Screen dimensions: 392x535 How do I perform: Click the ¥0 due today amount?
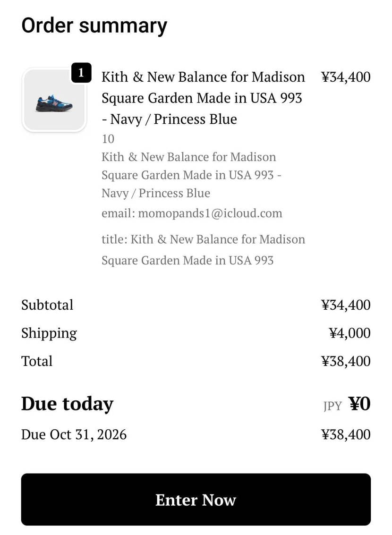coord(359,404)
